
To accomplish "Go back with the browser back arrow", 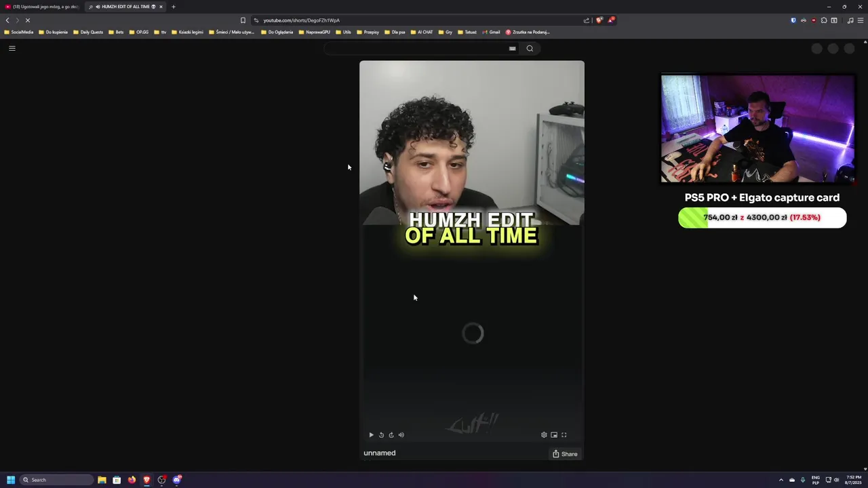I will (7, 20).
